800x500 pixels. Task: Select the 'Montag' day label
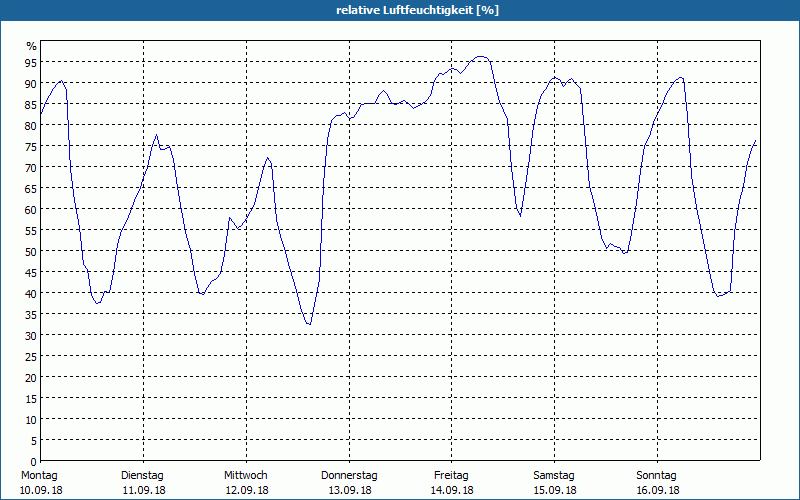tap(39, 475)
